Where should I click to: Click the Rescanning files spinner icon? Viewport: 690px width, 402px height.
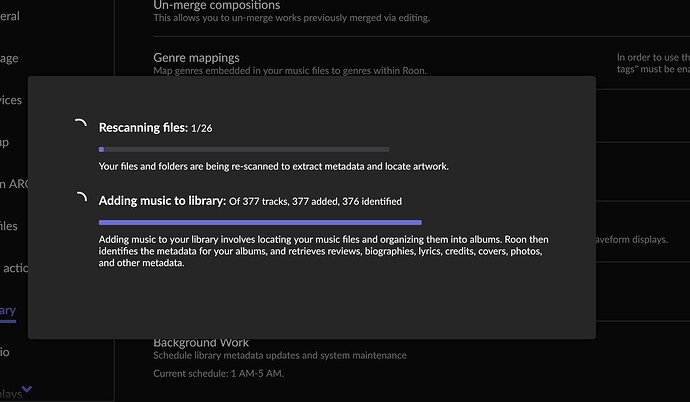click(x=80, y=126)
